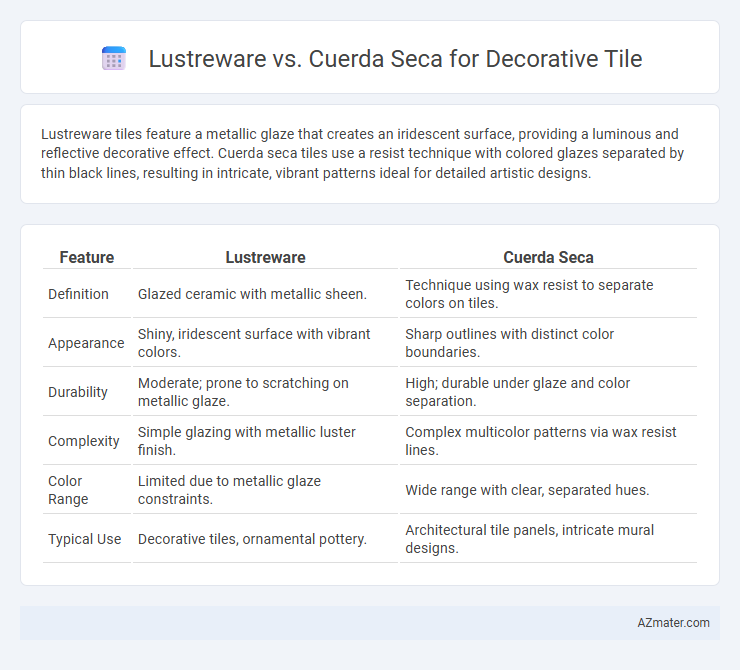Click the intro paragraph about Lustreware tiles
Screen dimensions: 740x670
[362, 154]
